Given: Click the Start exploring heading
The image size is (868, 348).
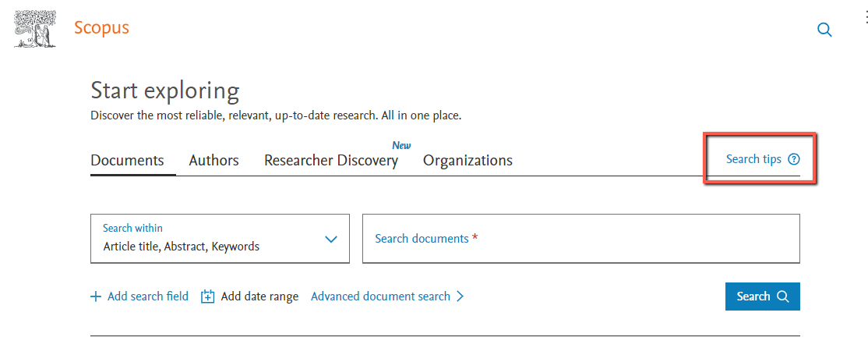Looking at the screenshot, I should pyautogui.click(x=165, y=91).
